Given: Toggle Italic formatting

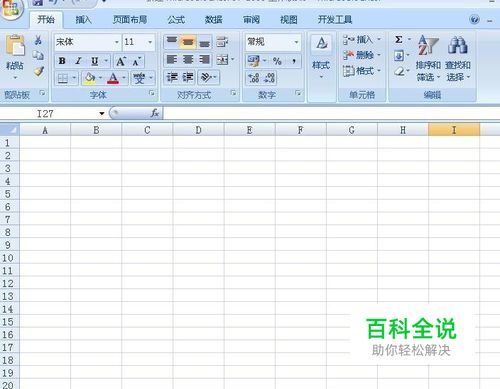Looking at the screenshot, I should click(78, 61).
